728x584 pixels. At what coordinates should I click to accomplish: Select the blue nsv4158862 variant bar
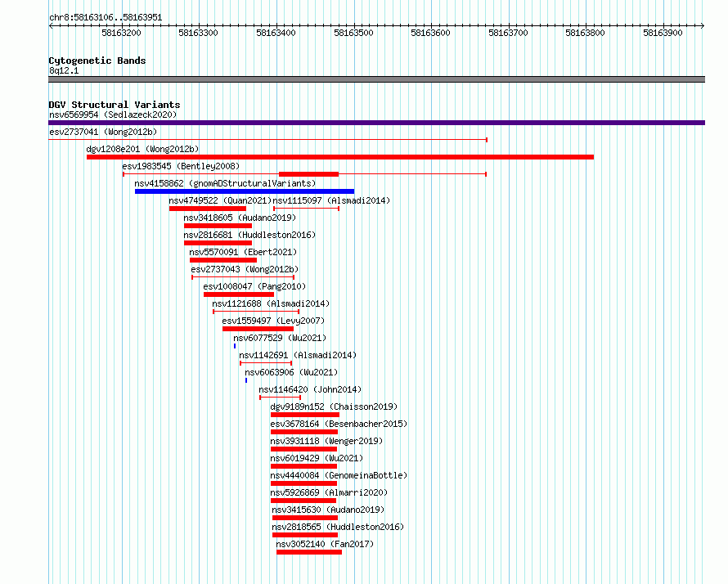tap(245, 191)
